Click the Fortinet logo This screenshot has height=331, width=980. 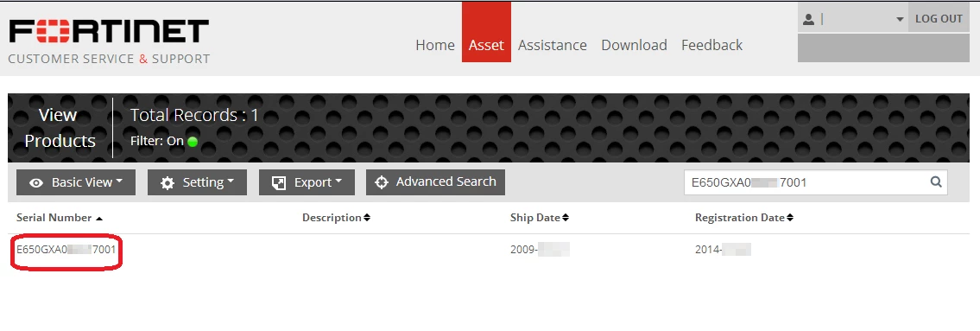point(109,31)
